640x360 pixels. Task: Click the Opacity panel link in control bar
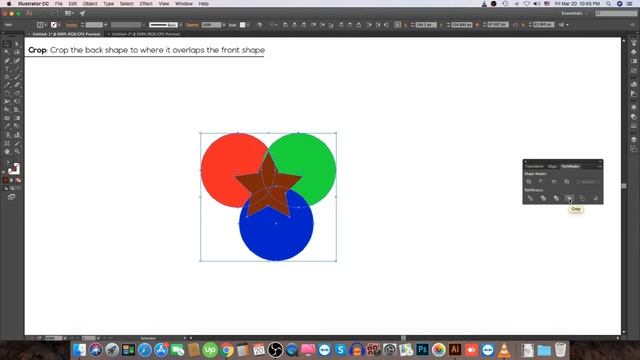(x=192, y=25)
